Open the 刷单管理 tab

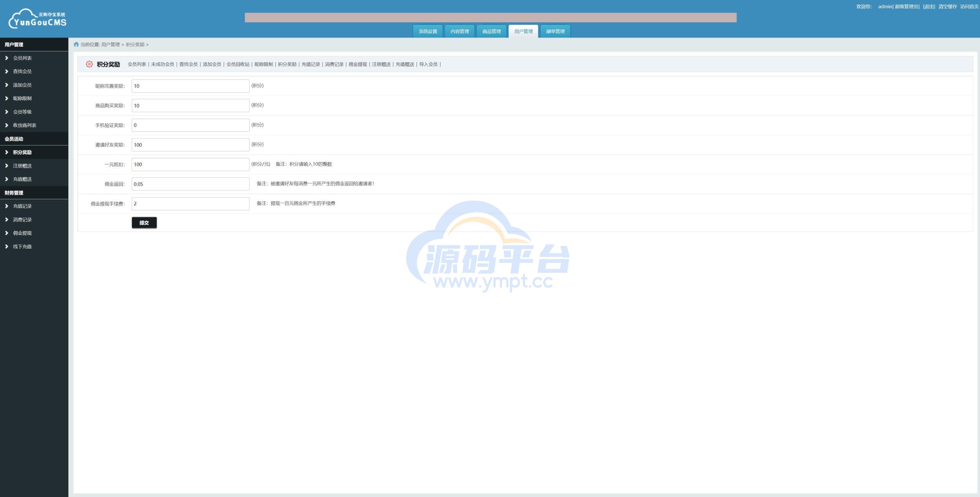pos(555,31)
